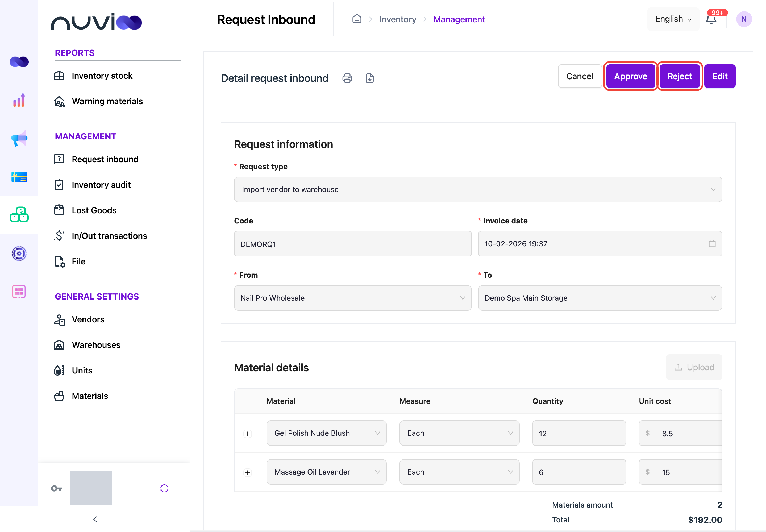Open the megaphone marketing icon in left rail
This screenshot has height=532, width=766.
point(19,138)
